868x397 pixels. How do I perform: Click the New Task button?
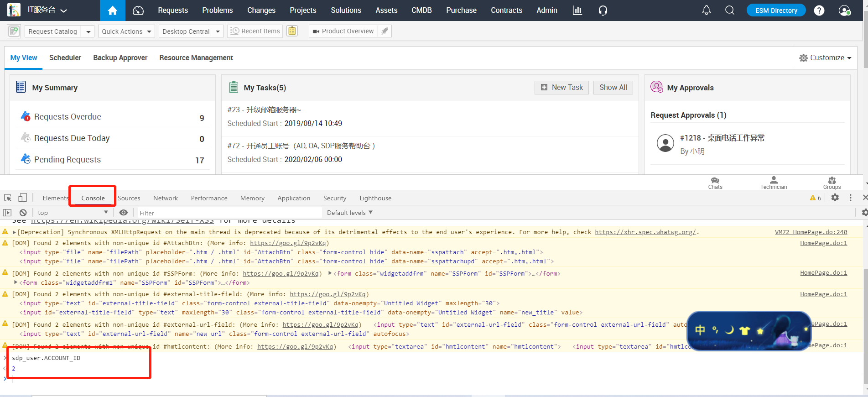click(x=562, y=87)
